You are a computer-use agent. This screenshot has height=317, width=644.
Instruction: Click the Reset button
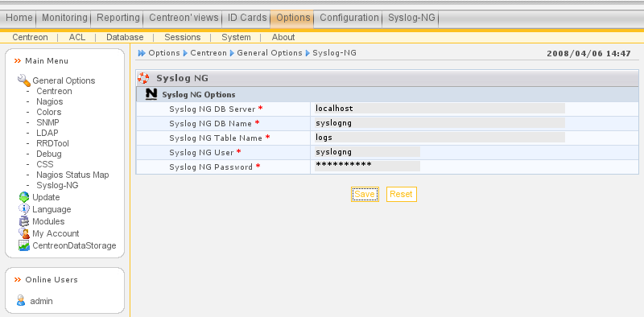[401, 194]
